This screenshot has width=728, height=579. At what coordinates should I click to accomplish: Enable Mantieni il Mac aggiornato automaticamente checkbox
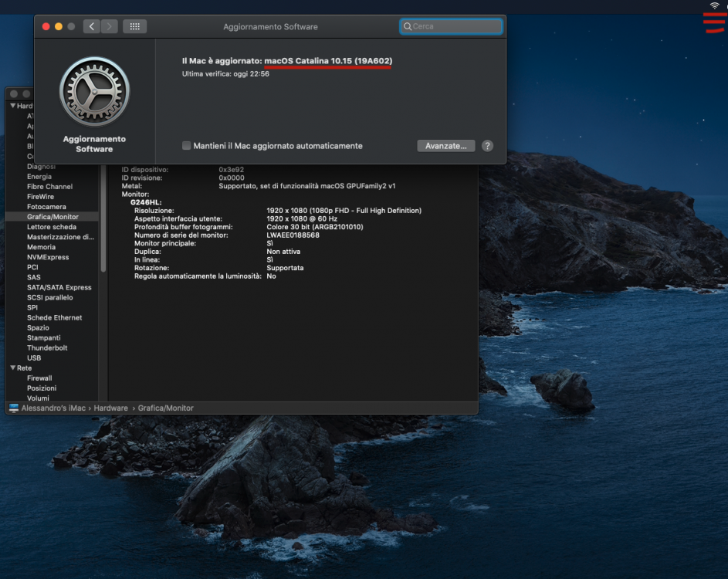click(186, 146)
